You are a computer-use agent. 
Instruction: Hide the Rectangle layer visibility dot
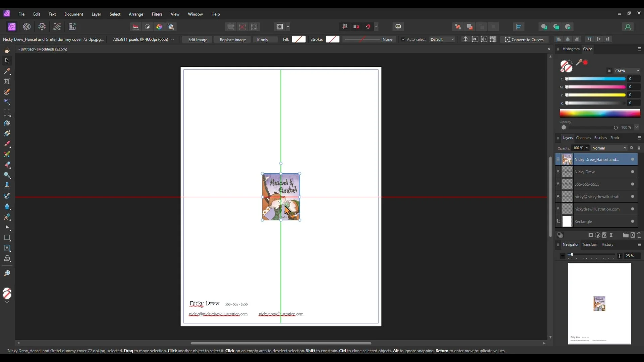[x=633, y=222]
